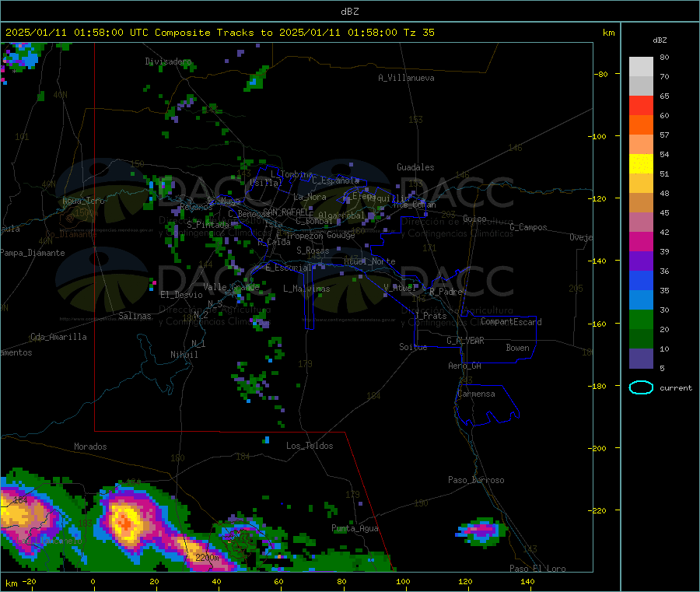This screenshot has width=700, height=592.
Task: Click the 'Tz 35' text in header
Action: [x=419, y=33]
